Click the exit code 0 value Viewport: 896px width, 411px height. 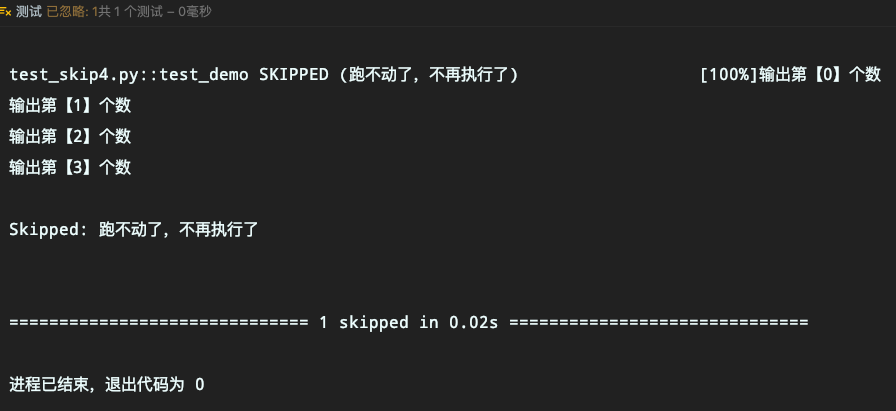[200, 385]
